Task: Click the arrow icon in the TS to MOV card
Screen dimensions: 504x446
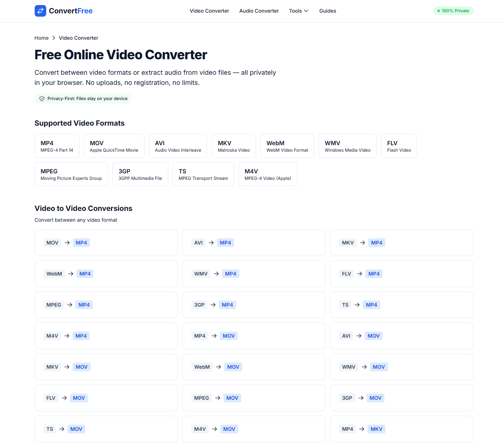Action: point(61,429)
